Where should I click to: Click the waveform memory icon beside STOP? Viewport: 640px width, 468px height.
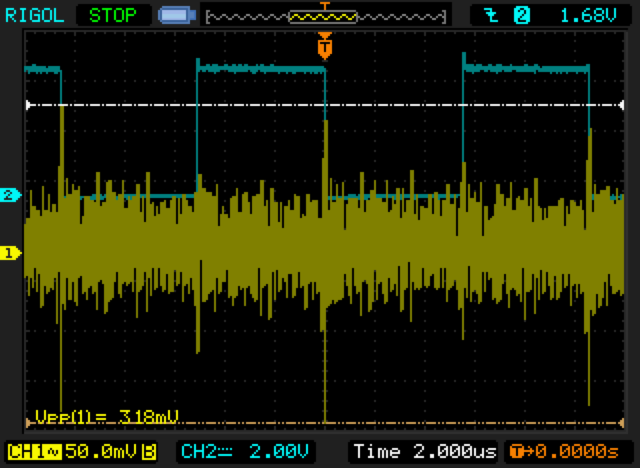click(177, 16)
